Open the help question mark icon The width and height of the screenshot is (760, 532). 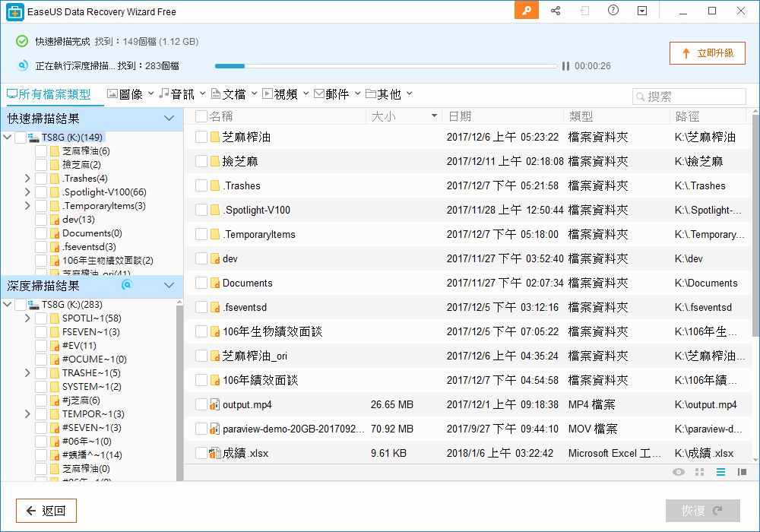point(613,11)
